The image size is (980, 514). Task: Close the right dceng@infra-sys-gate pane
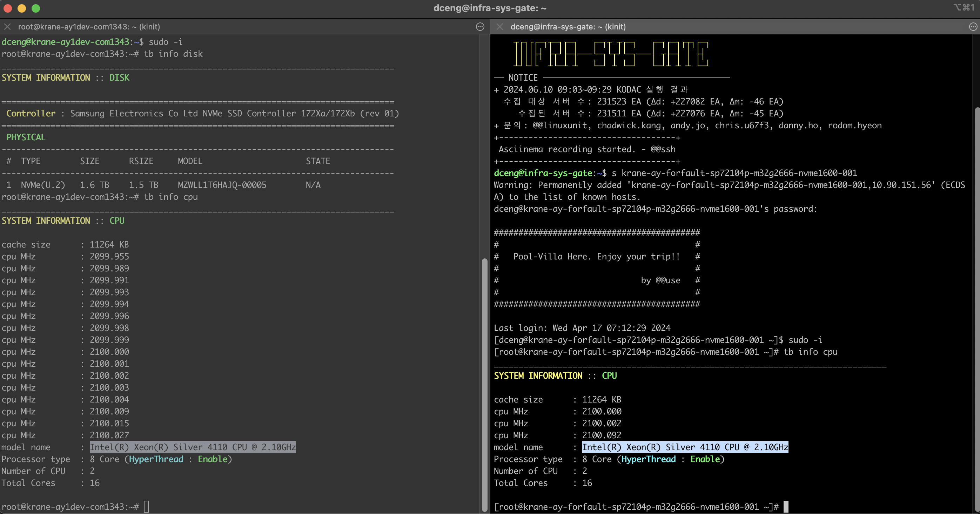(500, 27)
